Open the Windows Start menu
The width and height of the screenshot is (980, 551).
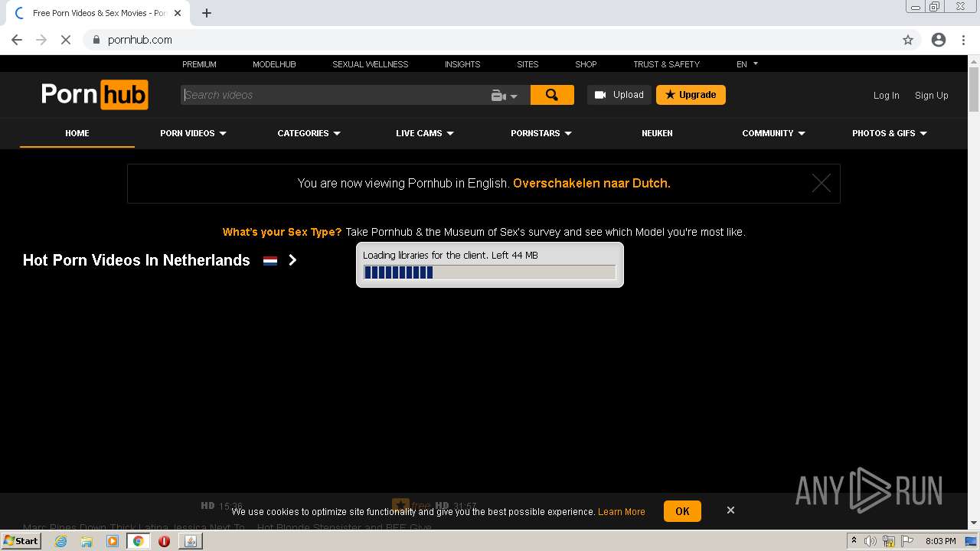(21, 541)
